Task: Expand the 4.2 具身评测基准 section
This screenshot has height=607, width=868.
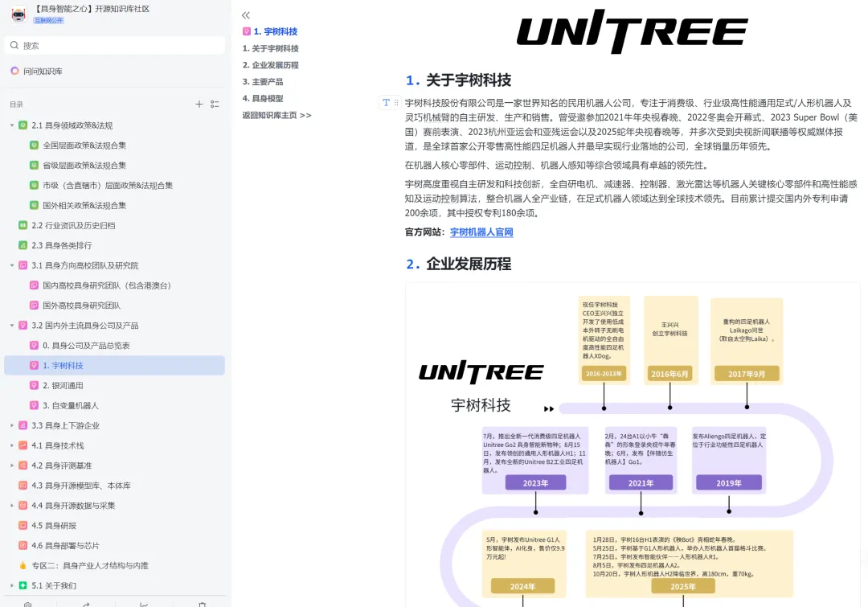Action: [11, 466]
